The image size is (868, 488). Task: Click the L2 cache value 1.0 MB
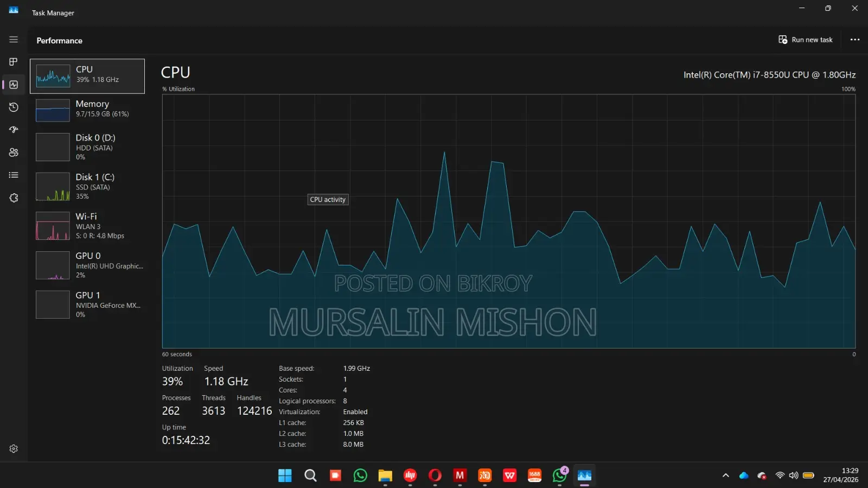(353, 434)
